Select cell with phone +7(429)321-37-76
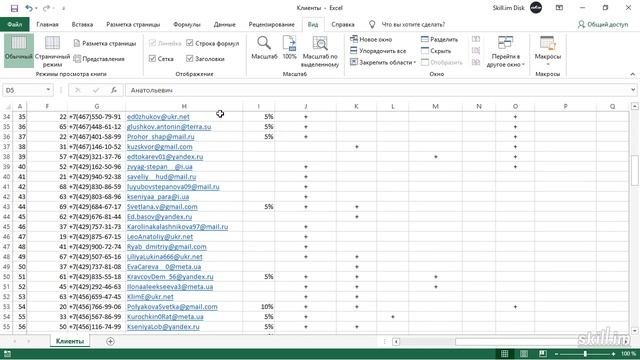This screenshot has height=360, width=640. coord(95,157)
